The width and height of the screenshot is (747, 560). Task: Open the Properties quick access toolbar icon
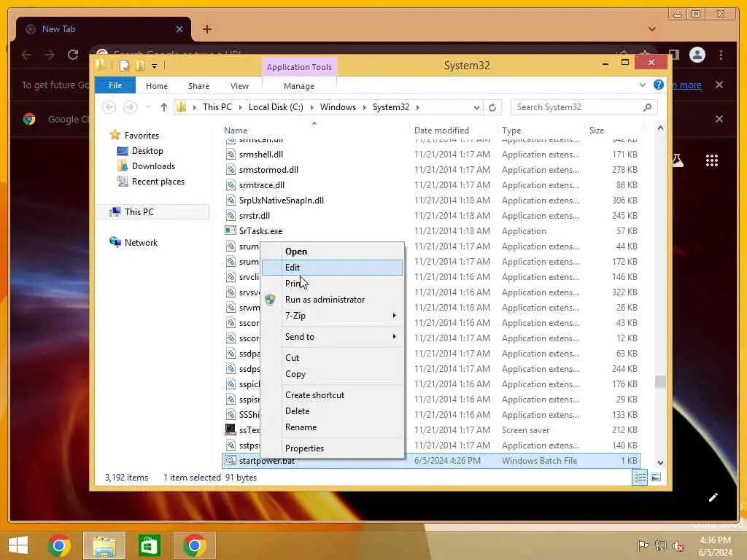124,66
